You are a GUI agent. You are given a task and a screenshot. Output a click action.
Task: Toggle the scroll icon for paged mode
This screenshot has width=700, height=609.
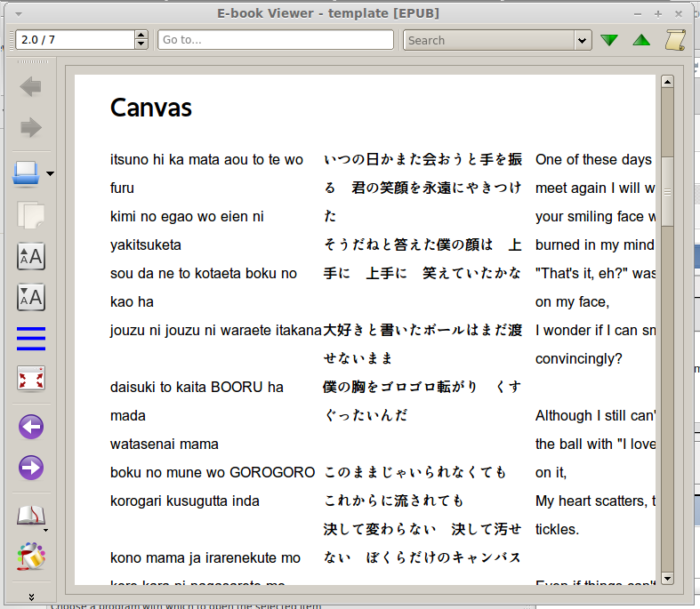pyautogui.click(x=676, y=40)
